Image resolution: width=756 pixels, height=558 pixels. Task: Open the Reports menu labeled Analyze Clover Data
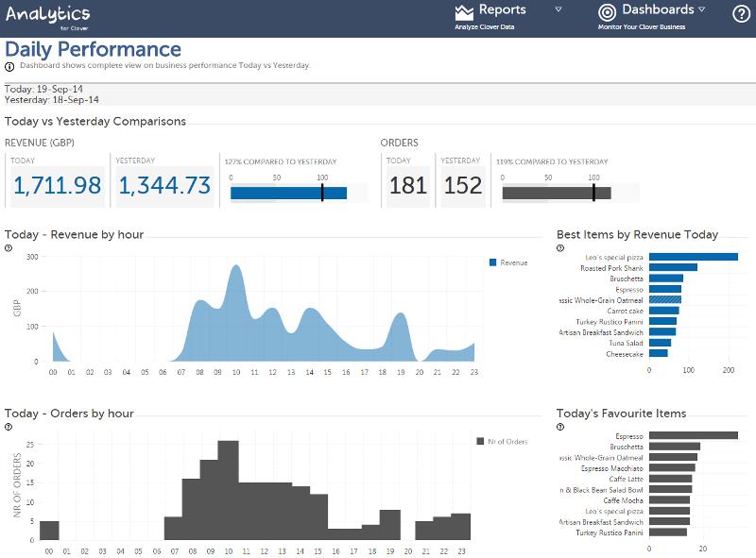pos(486,28)
